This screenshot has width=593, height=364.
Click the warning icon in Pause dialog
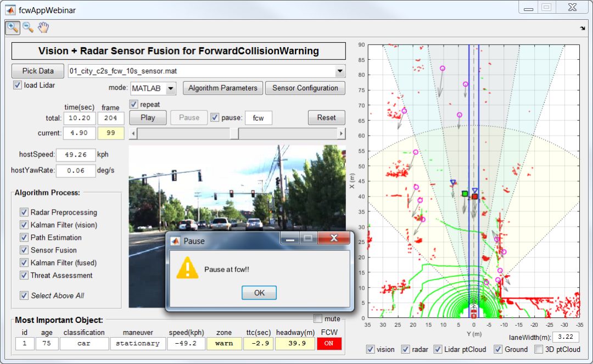pyautogui.click(x=187, y=269)
